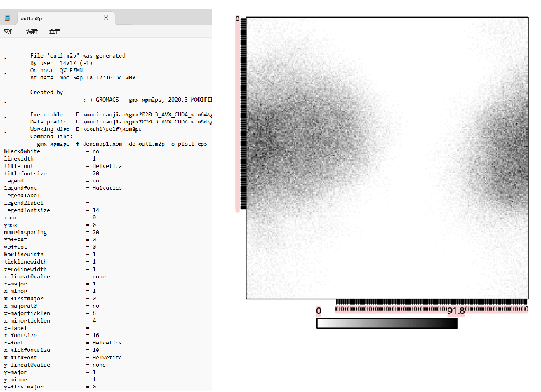This screenshot has height=392, width=541.
Task: Click the 0 label left of the legend bar
Action: tap(319, 311)
